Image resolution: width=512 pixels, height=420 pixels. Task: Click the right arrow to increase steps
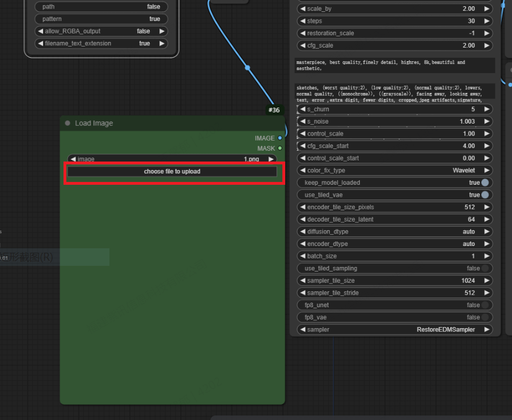coord(486,21)
